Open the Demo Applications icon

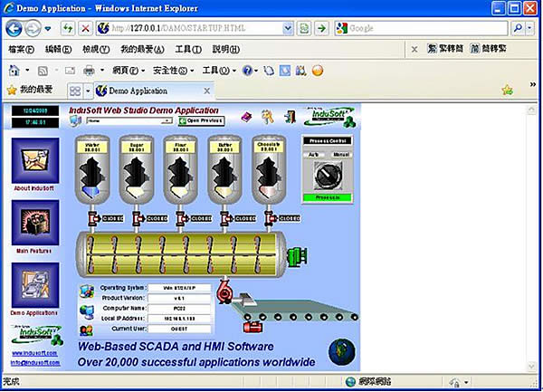[35, 284]
